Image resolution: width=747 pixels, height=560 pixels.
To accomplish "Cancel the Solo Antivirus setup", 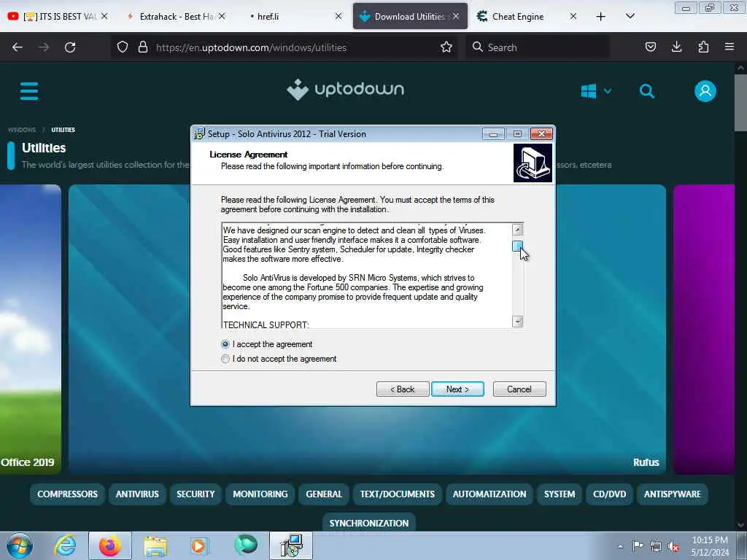I will pos(519,389).
